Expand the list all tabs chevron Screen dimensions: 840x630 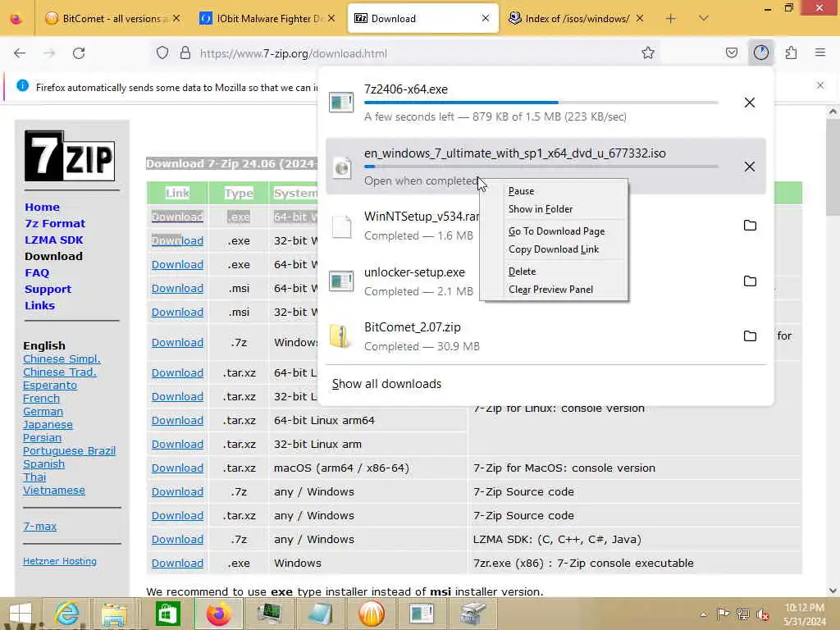703,18
